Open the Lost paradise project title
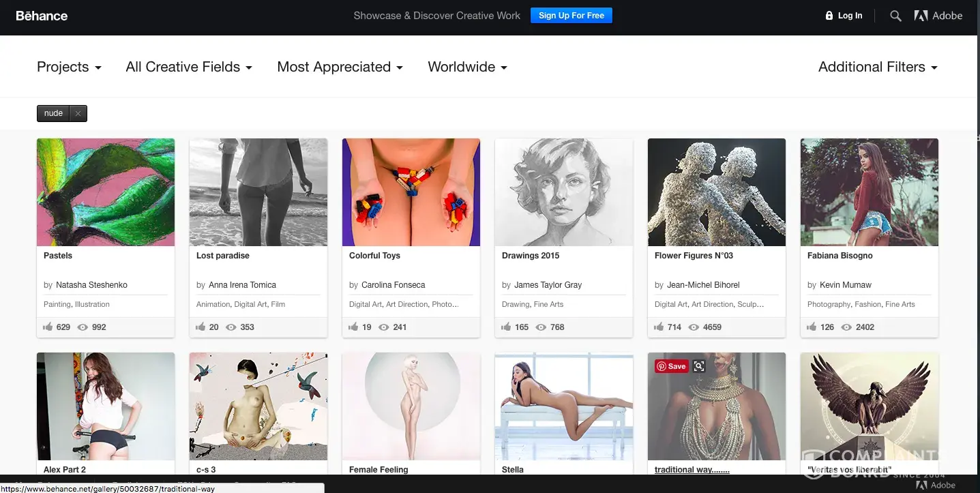This screenshot has width=980, height=493. (x=223, y=256)
